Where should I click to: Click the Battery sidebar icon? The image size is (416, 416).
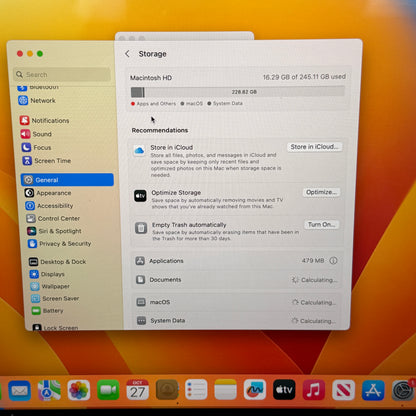click(x=36, y=311)
